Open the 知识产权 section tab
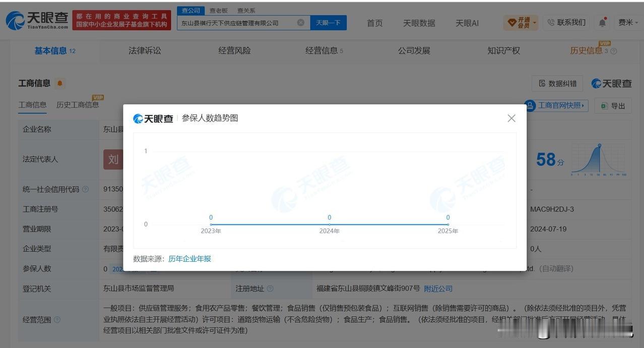The width and height of the screenshot is (644, 348). 503,50
